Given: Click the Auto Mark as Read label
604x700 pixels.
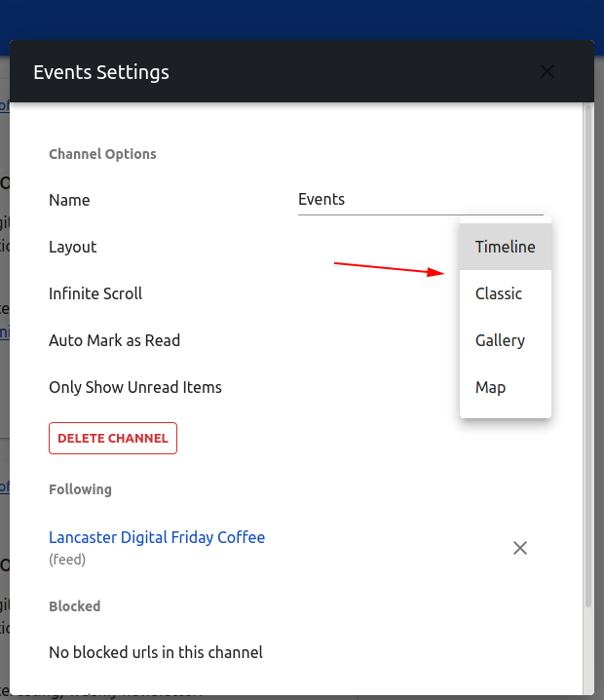Looking at the screenshot, I should [x=114, y=340].
